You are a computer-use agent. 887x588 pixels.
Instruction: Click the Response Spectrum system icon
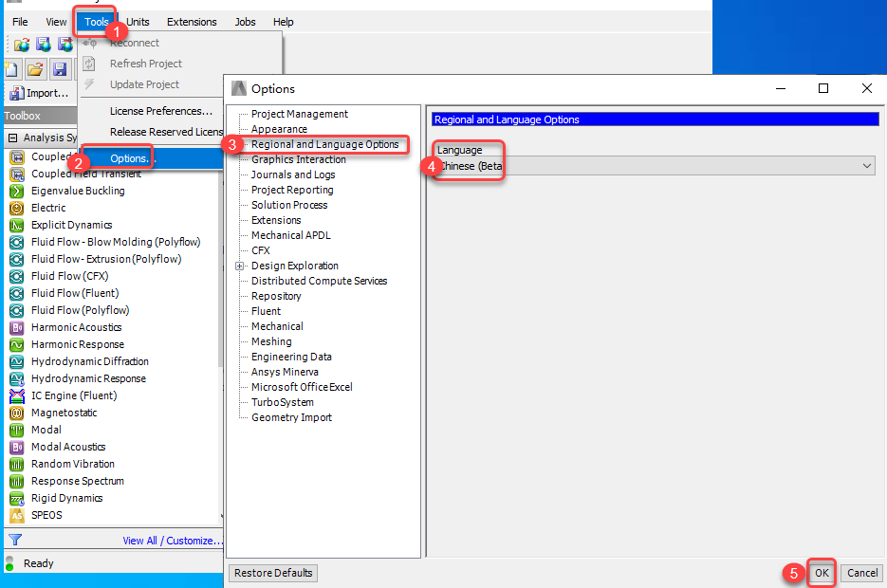(17, 481)
